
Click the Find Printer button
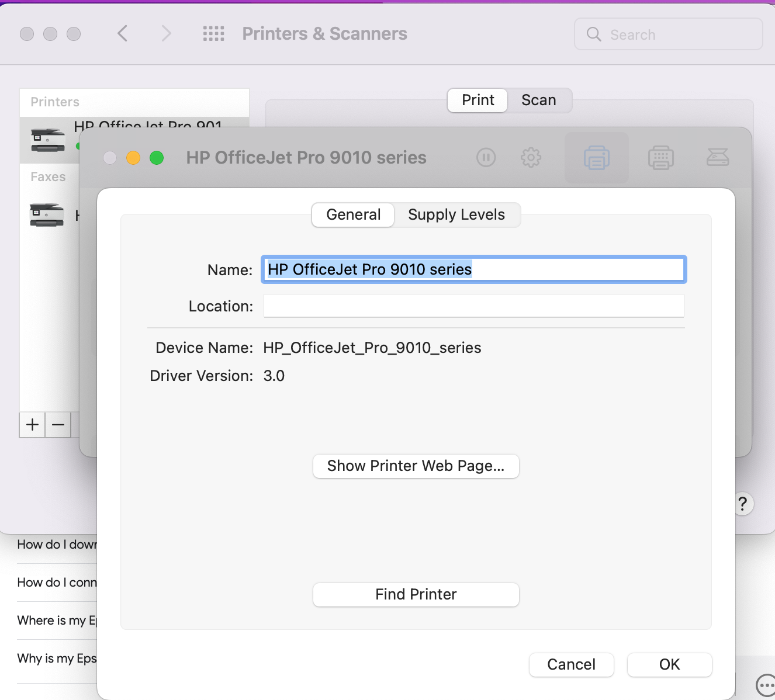[x=416, y=594]
